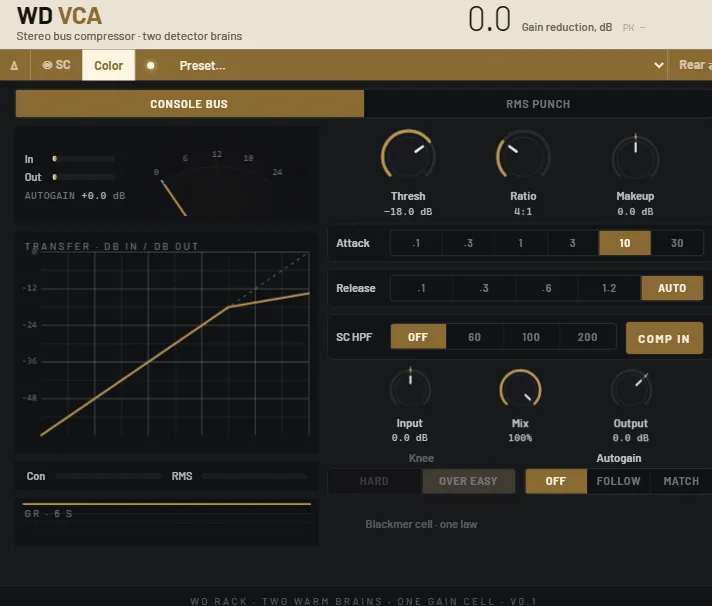Screen dimensions: 712x606
Task: Click the transfer curve graph
Action: (175, 344)
